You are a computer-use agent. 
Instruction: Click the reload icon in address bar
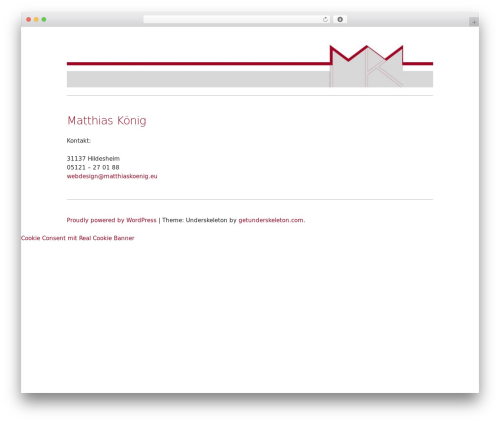(x=325, y=20)
